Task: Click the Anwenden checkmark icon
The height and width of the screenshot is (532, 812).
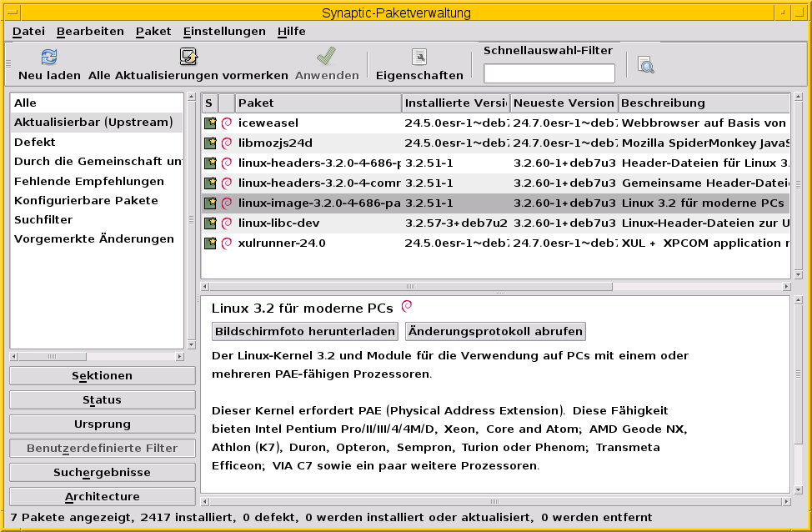Action: pyautogui.click(x=326, y=57)
